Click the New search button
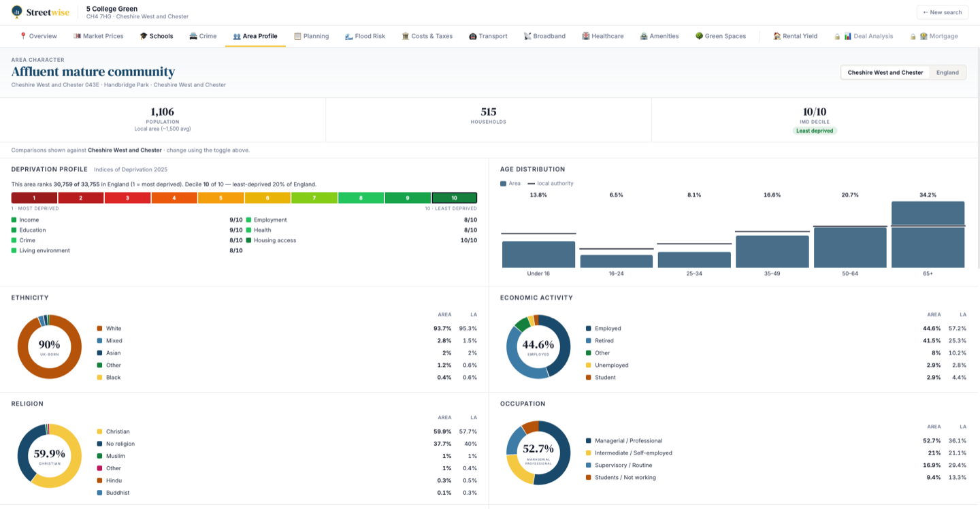980x509 pixels. (x=942, y=12)
